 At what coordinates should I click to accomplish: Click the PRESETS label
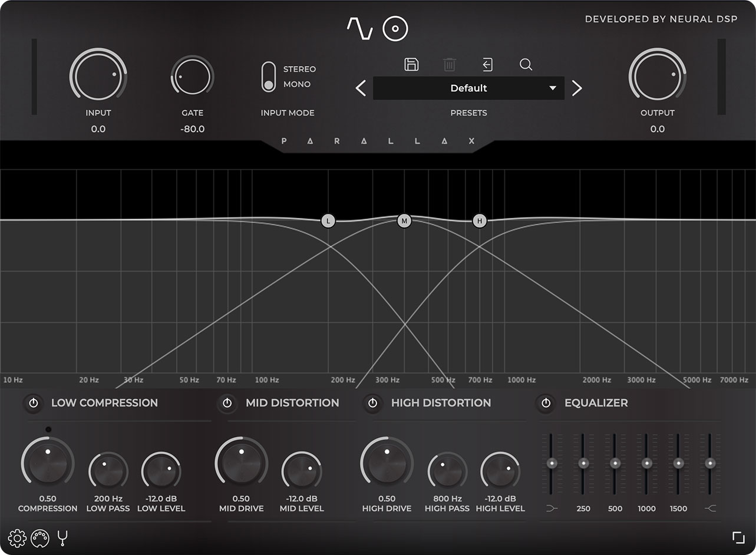click(468, 113)
